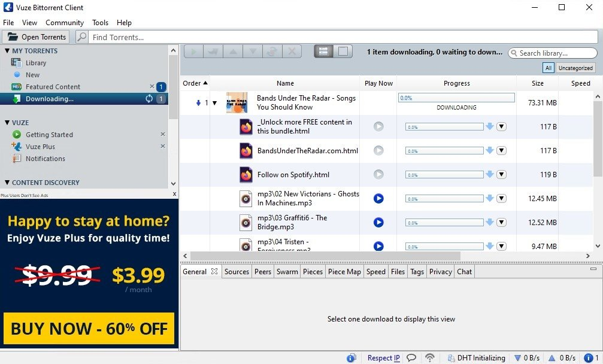Switch to the Piece Map tab
This screenshot has width=603, height=364.
pos(344,271)
